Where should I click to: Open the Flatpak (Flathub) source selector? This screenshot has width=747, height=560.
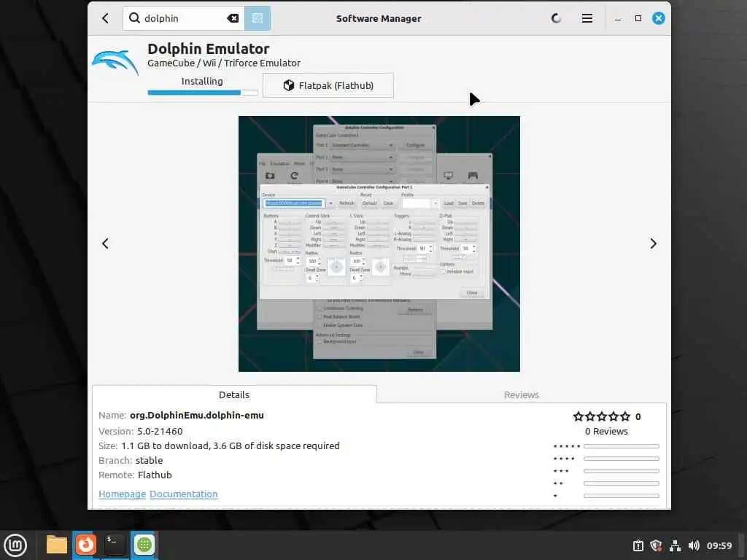[328, 85]
